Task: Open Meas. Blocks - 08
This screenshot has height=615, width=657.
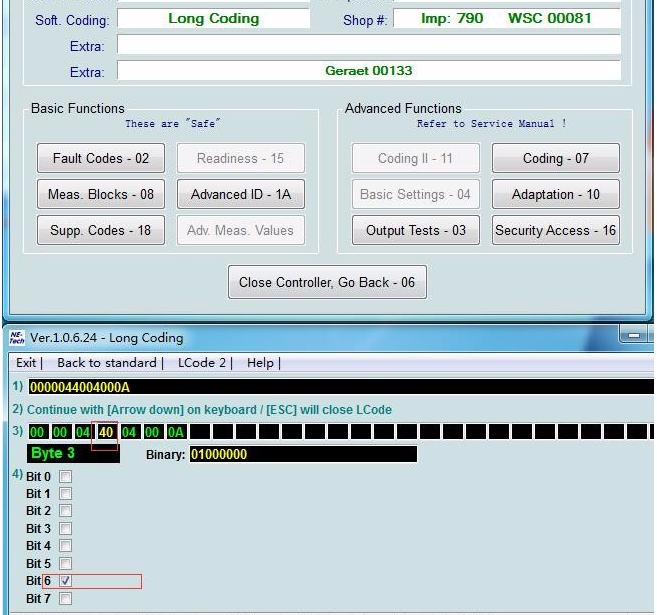Action: (101, 194)
